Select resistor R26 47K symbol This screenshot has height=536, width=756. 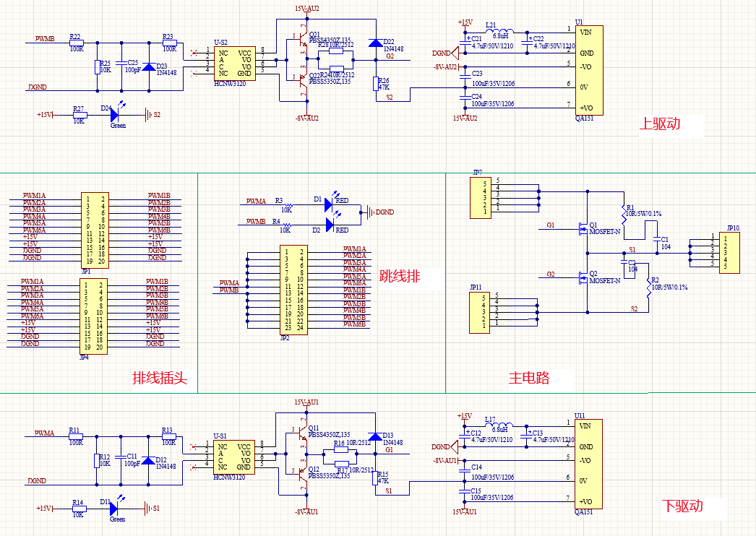click(x=376, y=84)
